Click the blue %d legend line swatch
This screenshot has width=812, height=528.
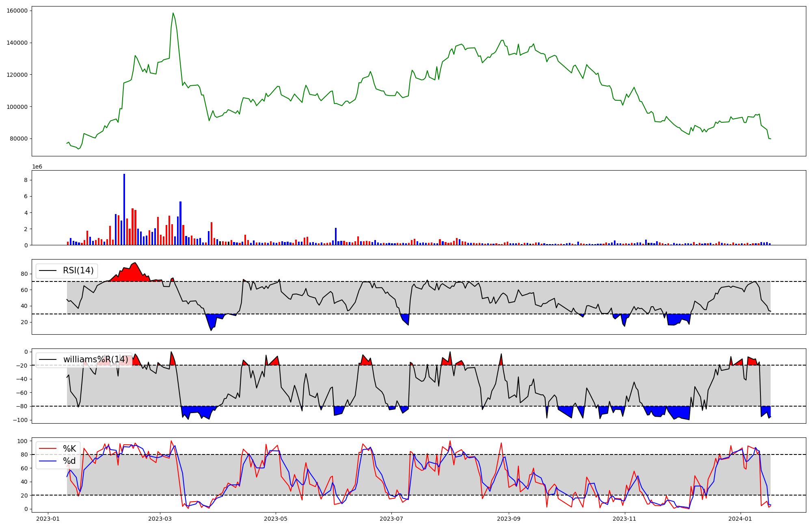(x=48, y=461)
